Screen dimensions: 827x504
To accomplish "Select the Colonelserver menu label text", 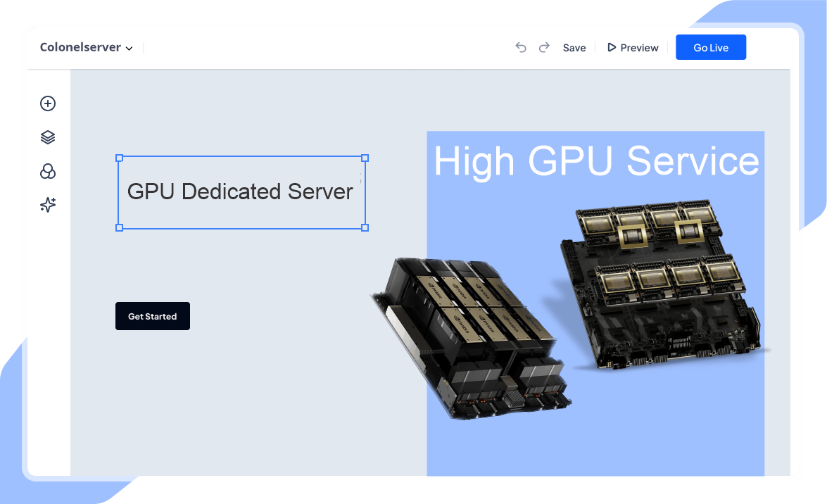I will tap(80, 47).
